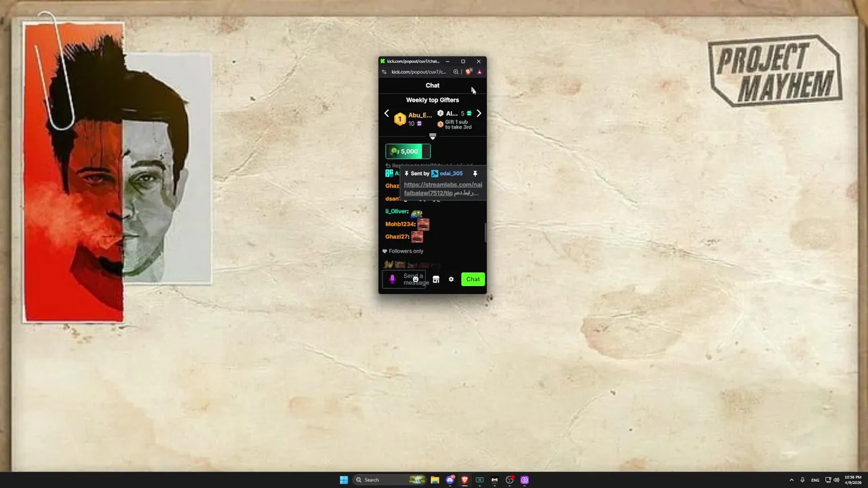Click Mohb1234's laughing emote
868x488 pixels.
pos(423,224)
